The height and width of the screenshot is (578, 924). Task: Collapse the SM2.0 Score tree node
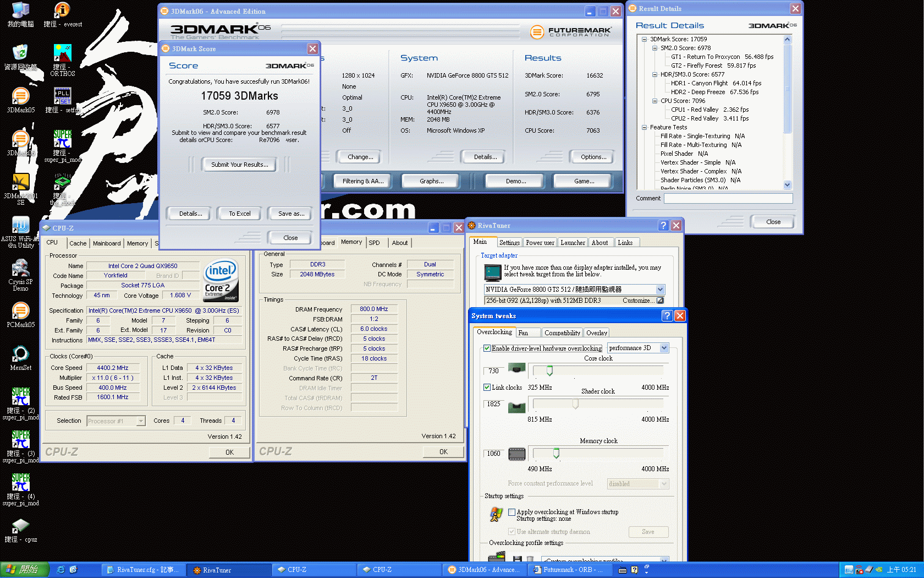pyautogui.click(x=654, y=48)
